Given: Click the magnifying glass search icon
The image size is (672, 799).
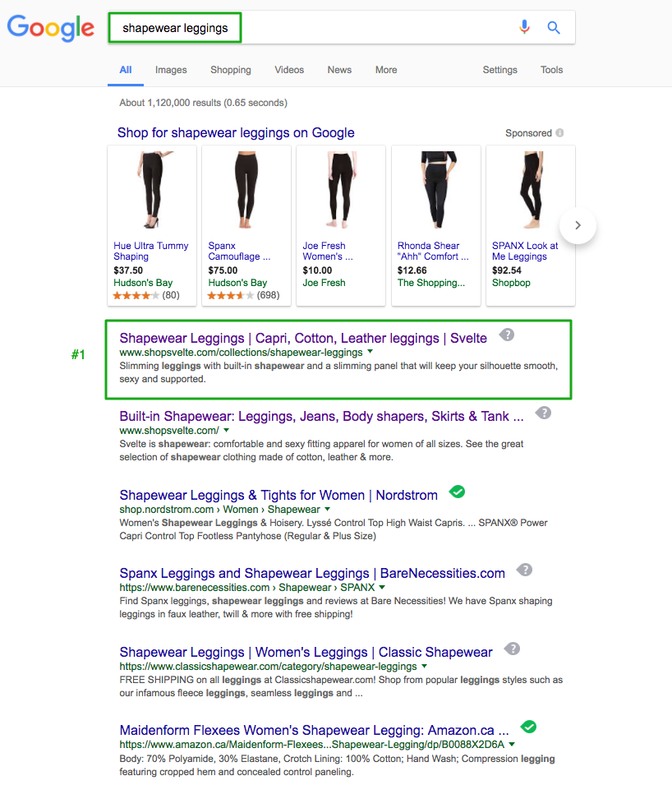Looking at the screenshot, I should coord(554,27).
